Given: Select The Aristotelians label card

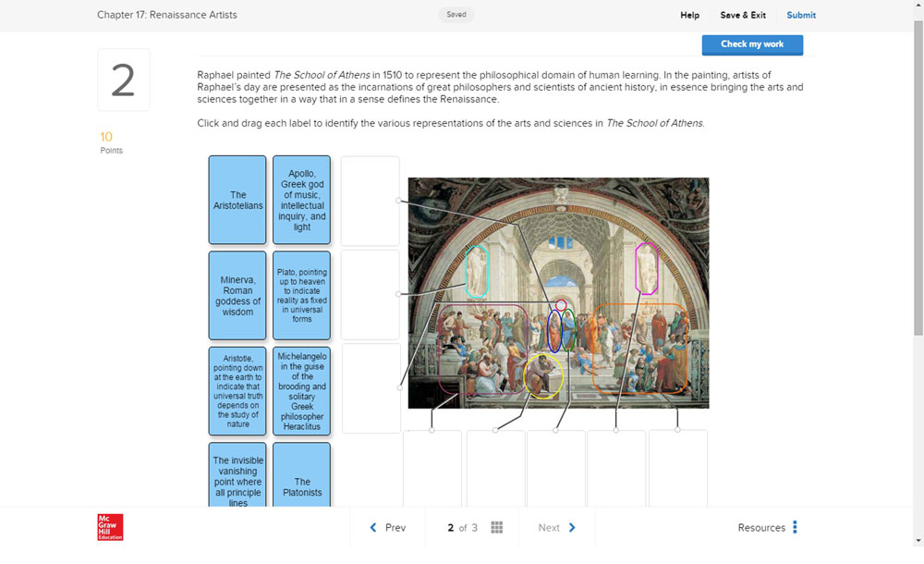Looking at the screenshot, I should coord(237,200).
